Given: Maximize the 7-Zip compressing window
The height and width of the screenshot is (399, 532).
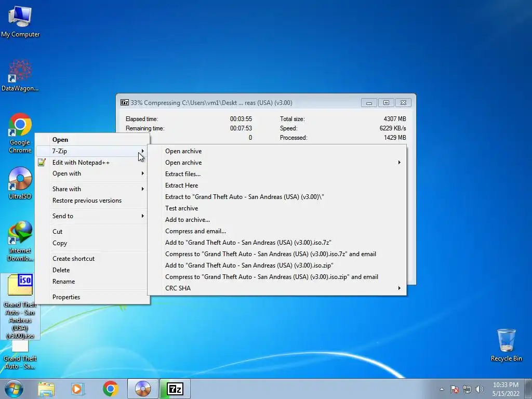Looking at the screenshot, I should (x=386, y=102).
